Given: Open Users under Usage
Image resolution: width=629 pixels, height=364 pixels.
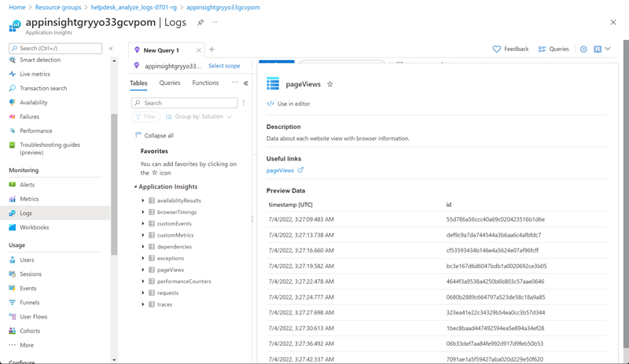Looking at the screenshot, I should pyautogui.click(x=27, y=260).
